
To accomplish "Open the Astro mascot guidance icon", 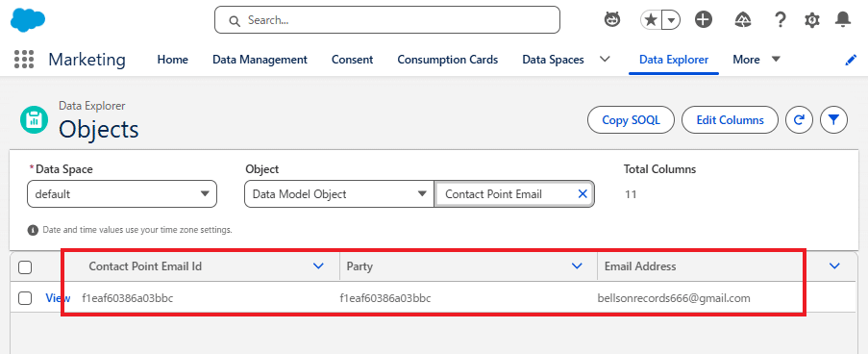I will 611,20.
